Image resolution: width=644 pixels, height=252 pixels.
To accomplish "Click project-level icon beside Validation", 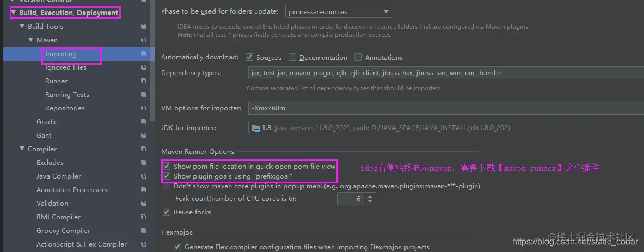I will (x=143, y=204).
